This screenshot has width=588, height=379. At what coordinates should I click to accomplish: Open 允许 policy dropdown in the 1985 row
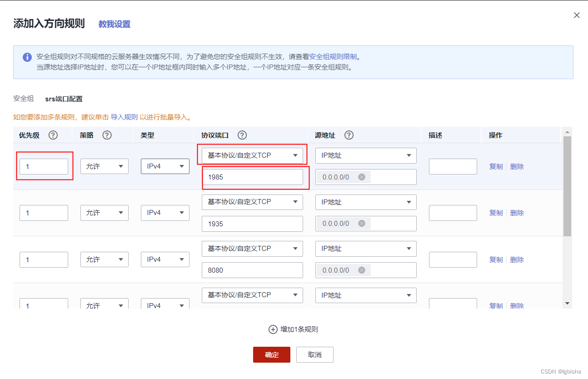point(105,166)
